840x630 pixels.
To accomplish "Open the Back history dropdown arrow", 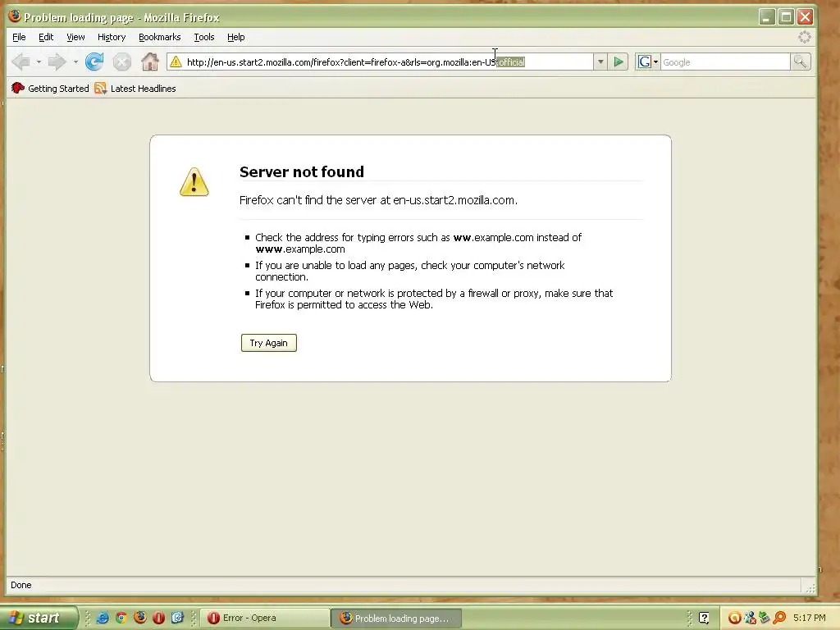I will click(x=39, y=62).
